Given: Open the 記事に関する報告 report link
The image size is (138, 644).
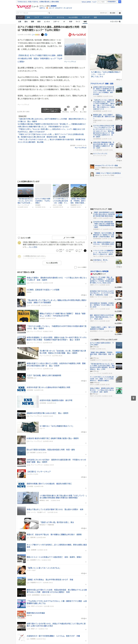Looking at the screenshot, I should tap(23, 112).
